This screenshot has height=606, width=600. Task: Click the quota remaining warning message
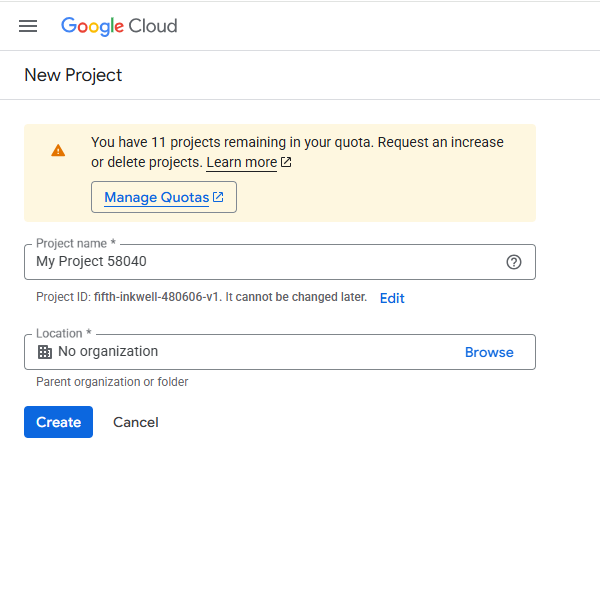click(297, 142)
